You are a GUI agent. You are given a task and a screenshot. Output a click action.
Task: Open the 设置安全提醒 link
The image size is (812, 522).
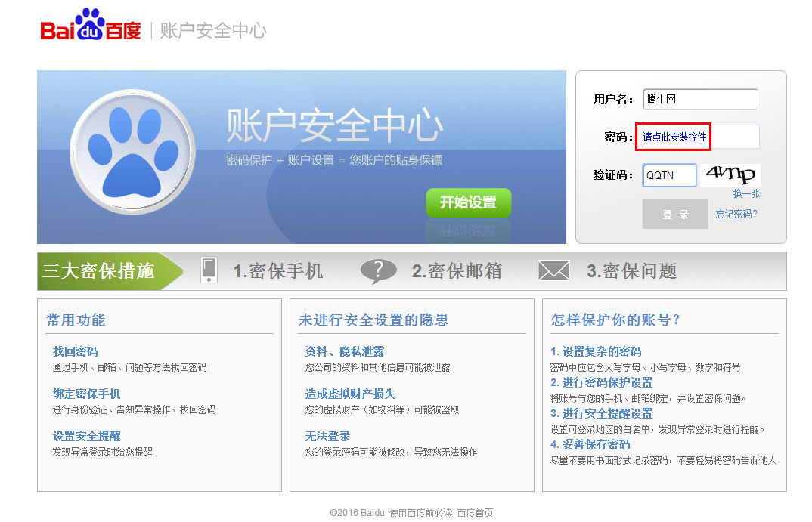coord(86,437)
